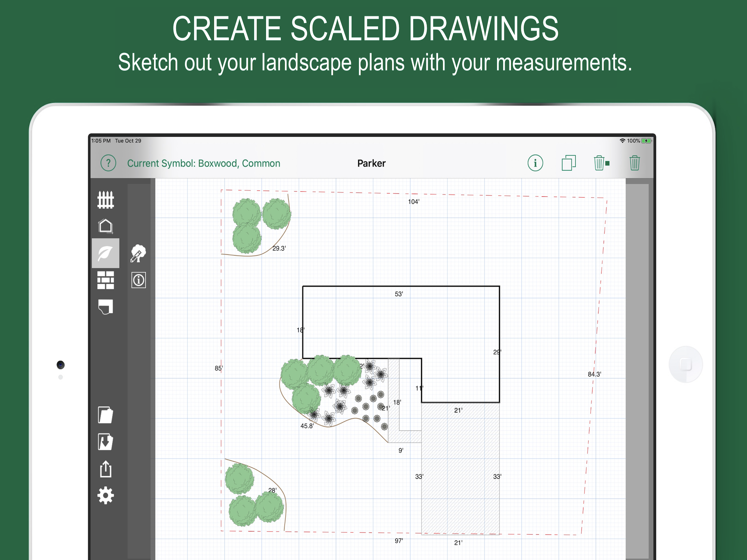Select the garden bed shape tool
747x560 pixels.
[105, 307]
